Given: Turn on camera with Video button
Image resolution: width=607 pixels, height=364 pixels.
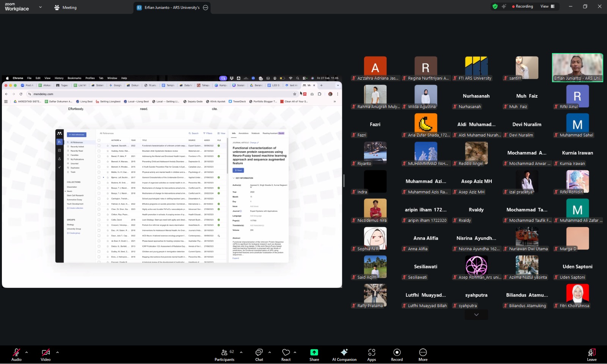Looking at the screenshot, I should tap(46, 355).
